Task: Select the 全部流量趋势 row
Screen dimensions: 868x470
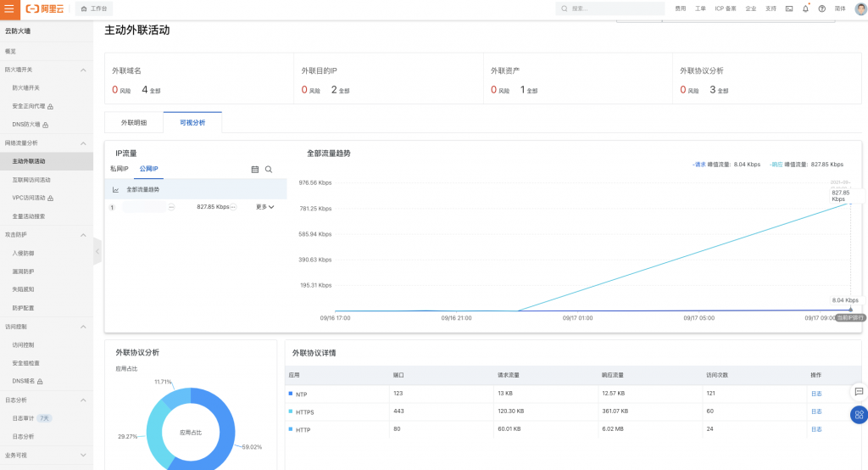Action: point(196,189)
